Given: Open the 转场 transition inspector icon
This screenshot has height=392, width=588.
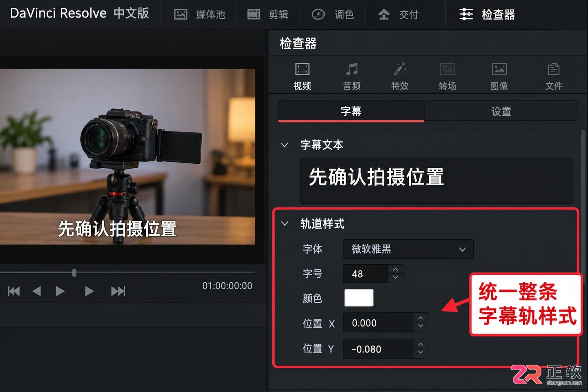Looking at the screenshot, I should tap(448, 76).
